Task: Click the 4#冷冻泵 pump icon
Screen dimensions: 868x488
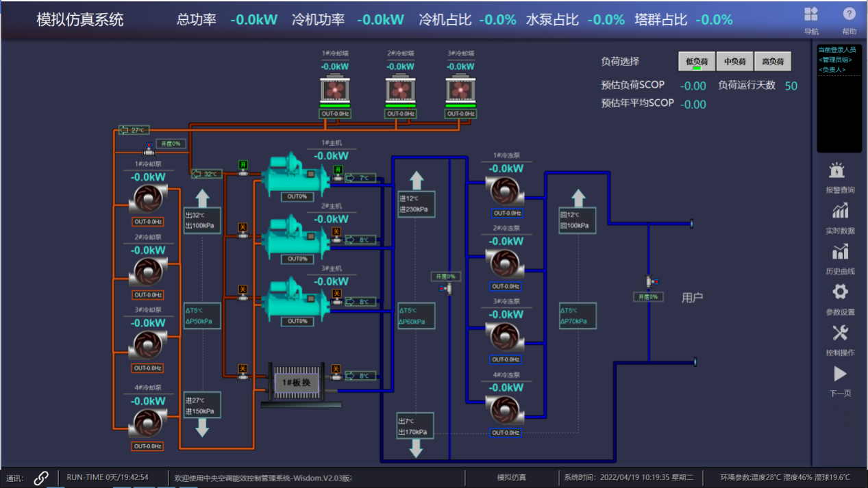Action: [x=506, y=410]
